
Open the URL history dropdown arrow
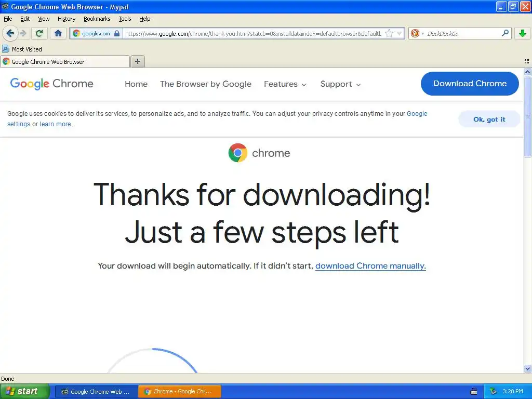coord(400,33)
